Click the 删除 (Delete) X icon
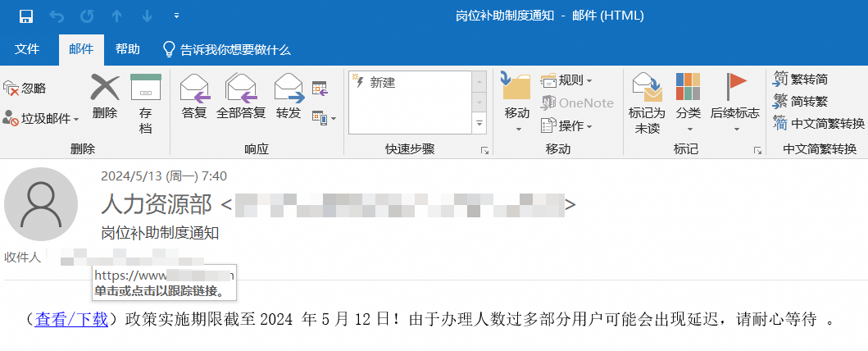The image size is (868, 351). 104,95
